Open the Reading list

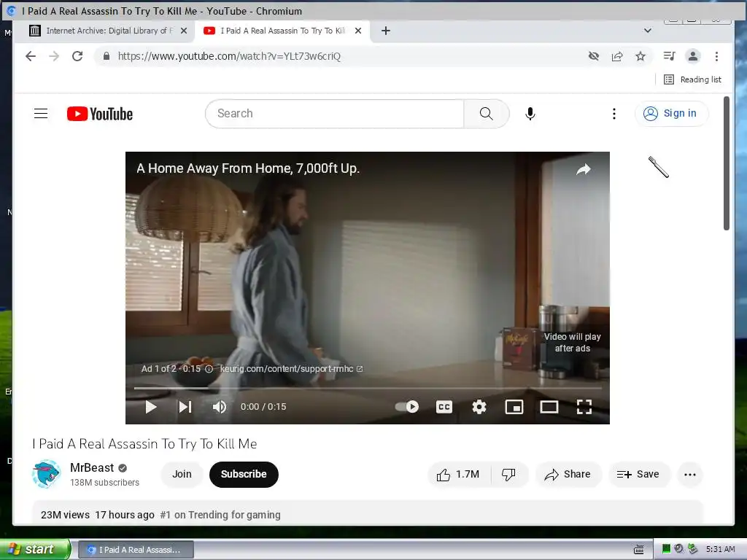click(x=693, y=79)
